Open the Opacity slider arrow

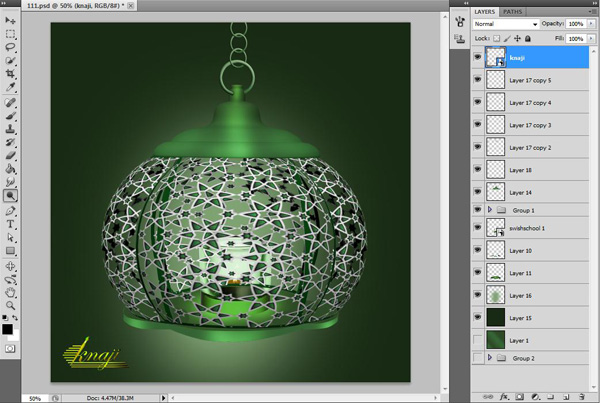tap(592, 23)
